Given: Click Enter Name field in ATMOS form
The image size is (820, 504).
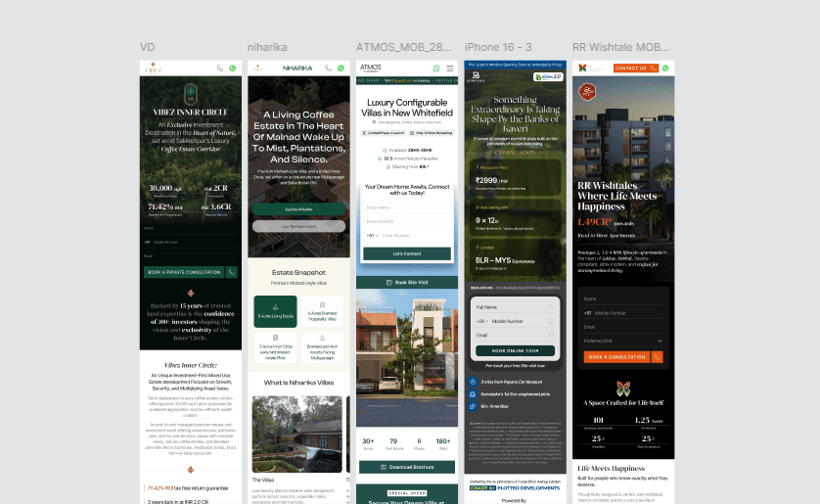Looking at the screenshot, I should point(407,207).
